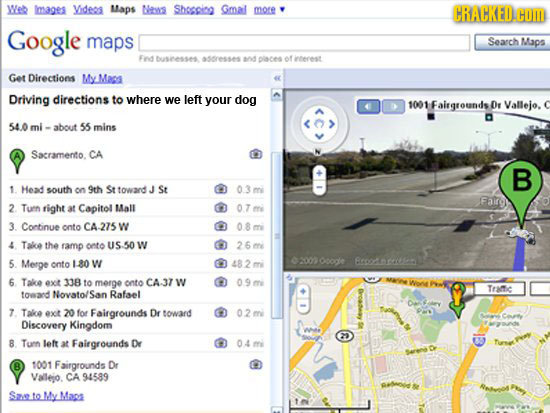Click the Google maps logo

click(71, 42)
